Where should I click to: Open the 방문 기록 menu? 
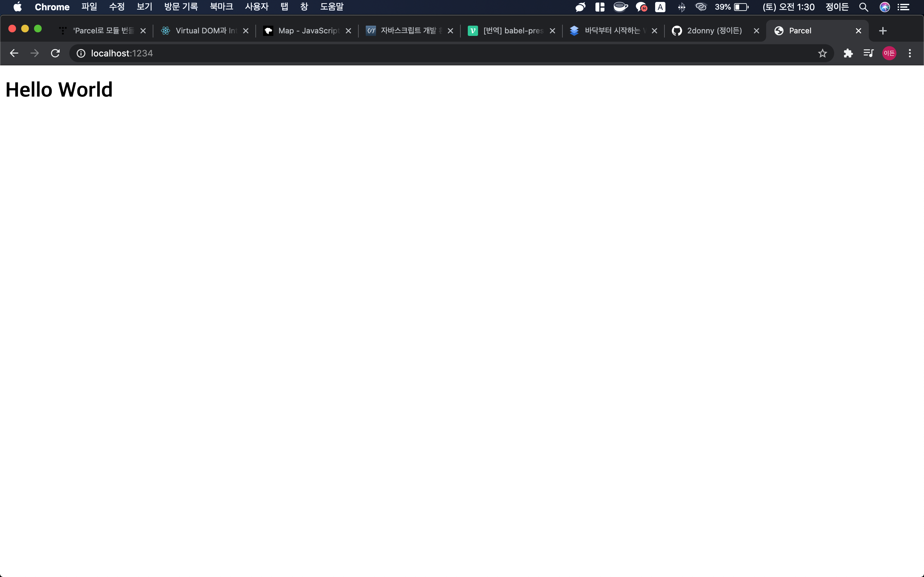[181, 7]
